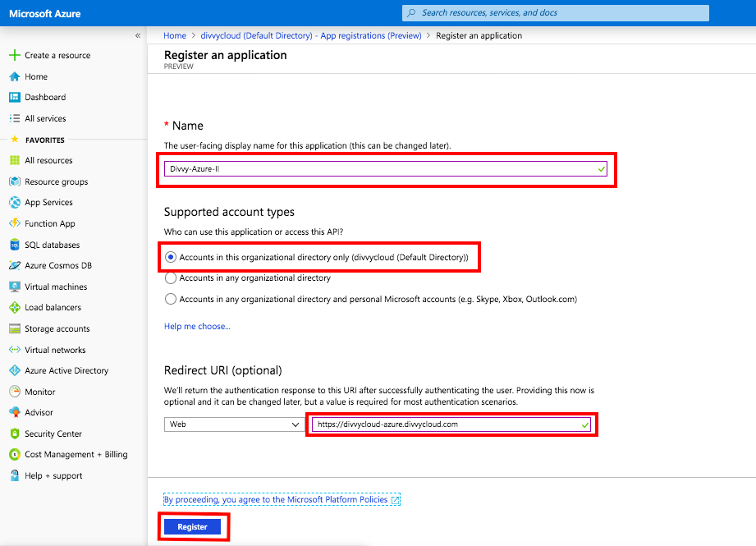Open the Help me choose link

point(197,327)
